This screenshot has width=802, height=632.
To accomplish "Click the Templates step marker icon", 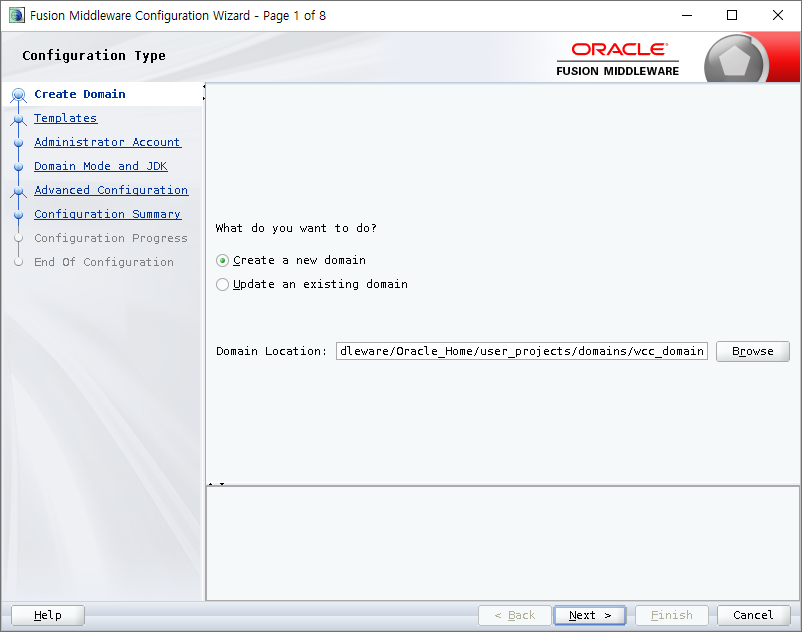I will [18, 119].
